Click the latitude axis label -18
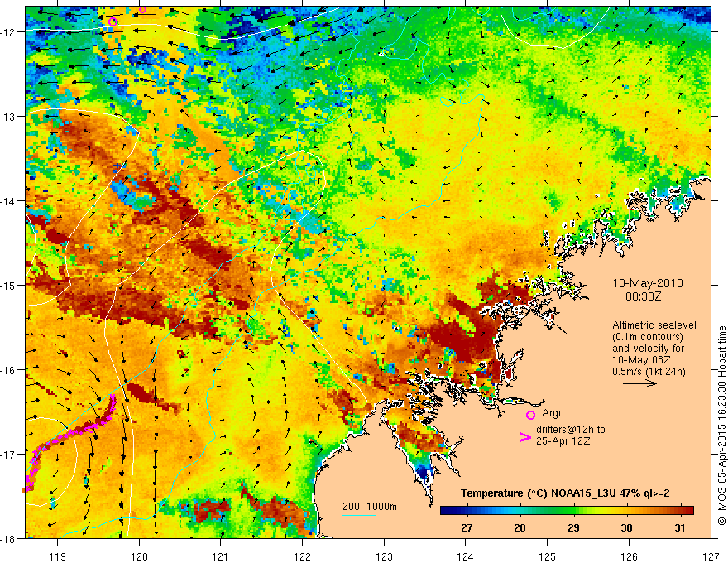Viewport: 728px width, 563px height. [9, 539]
